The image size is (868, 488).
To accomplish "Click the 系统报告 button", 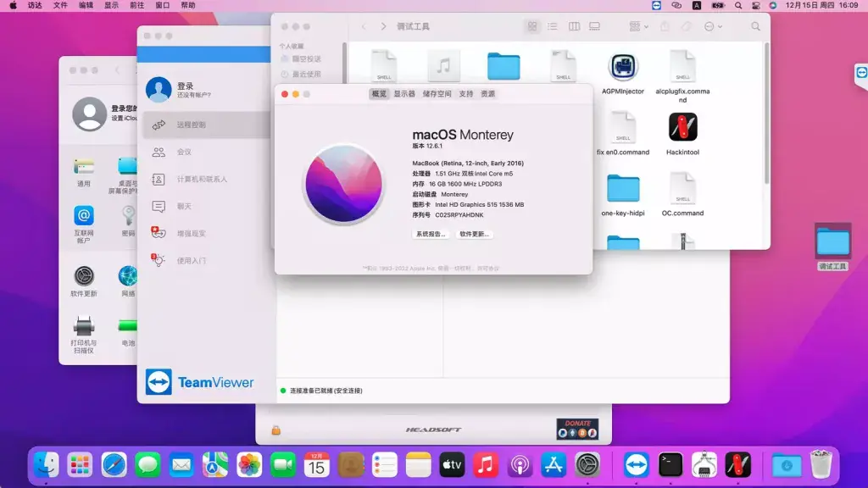I will pos(431,234).
